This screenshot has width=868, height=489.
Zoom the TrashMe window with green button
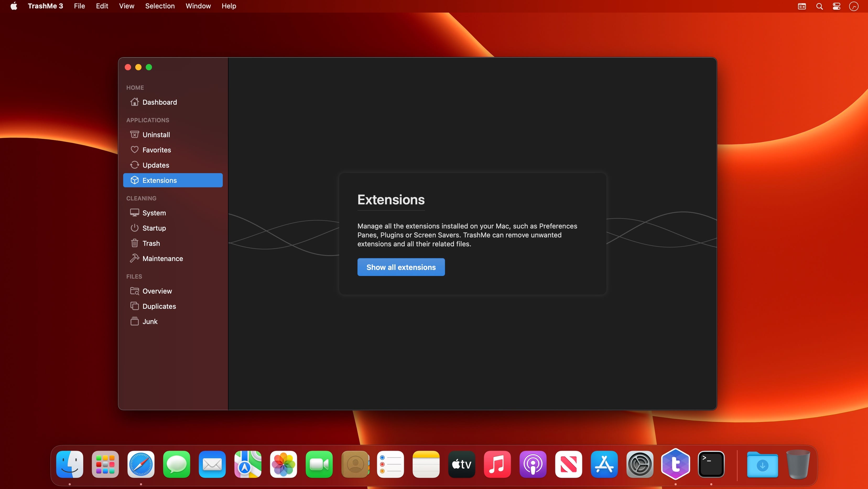point(149,67)
